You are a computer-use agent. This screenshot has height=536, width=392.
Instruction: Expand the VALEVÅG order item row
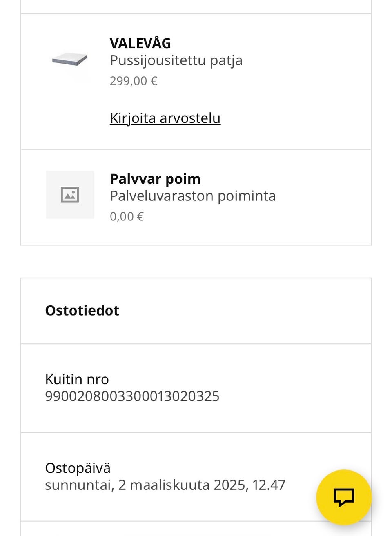point(196,80)
